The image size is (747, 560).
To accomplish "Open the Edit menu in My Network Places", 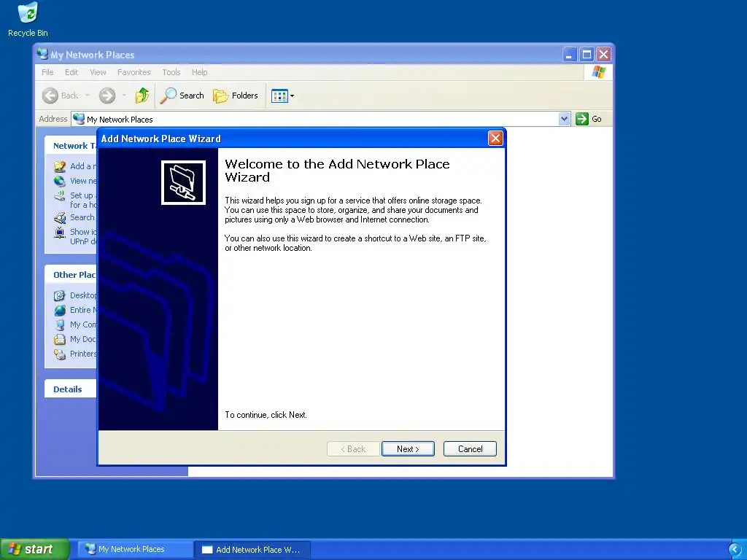I will pyautogui.click(x=71, y=72).
